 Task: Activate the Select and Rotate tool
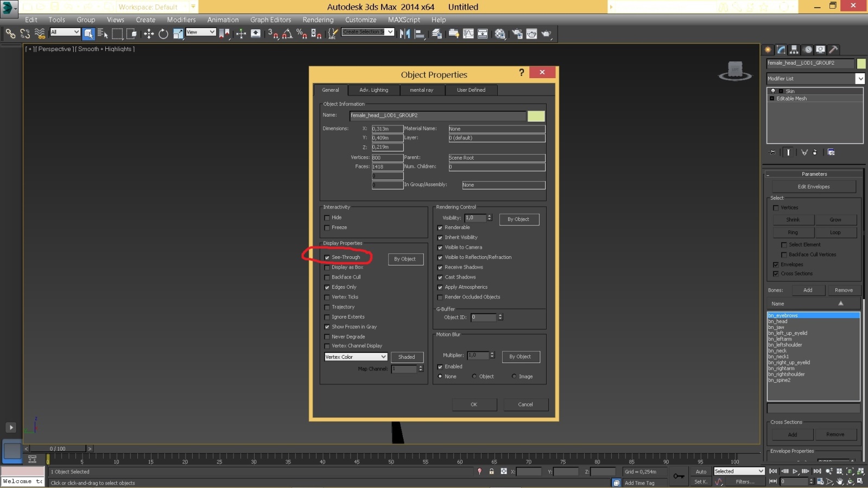pyautogui.click(x=163, y=34)
